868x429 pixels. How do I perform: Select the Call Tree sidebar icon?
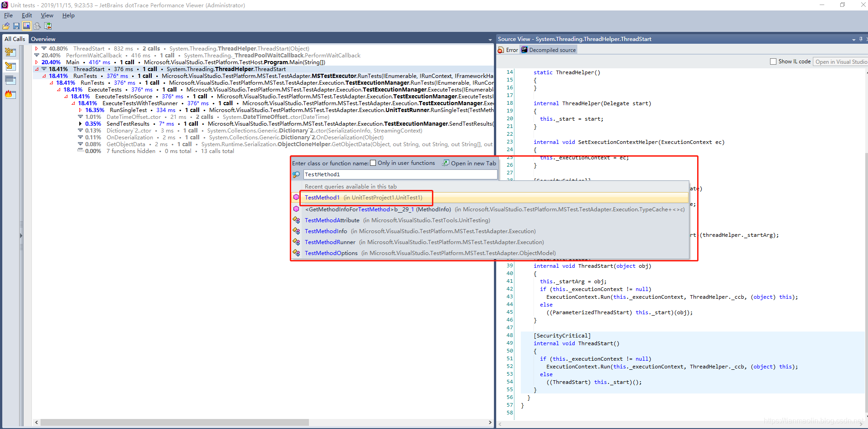10,66
